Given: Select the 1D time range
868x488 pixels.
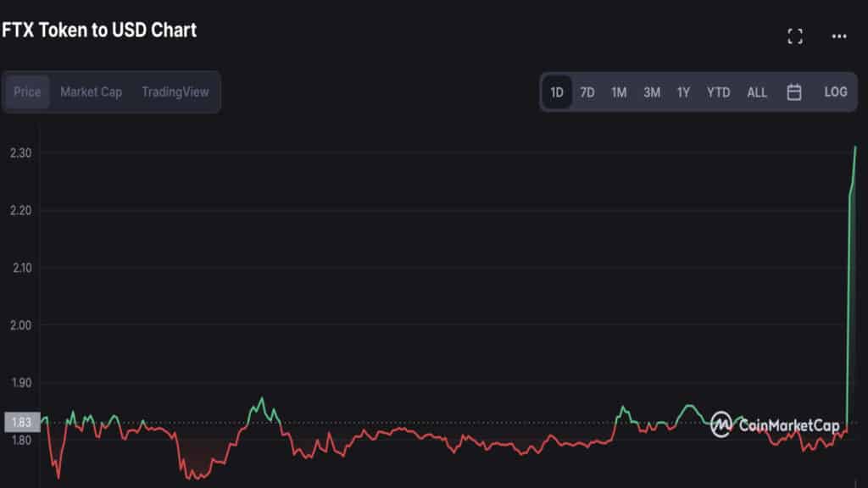Looking at the screenshot, I should point(557,92).
